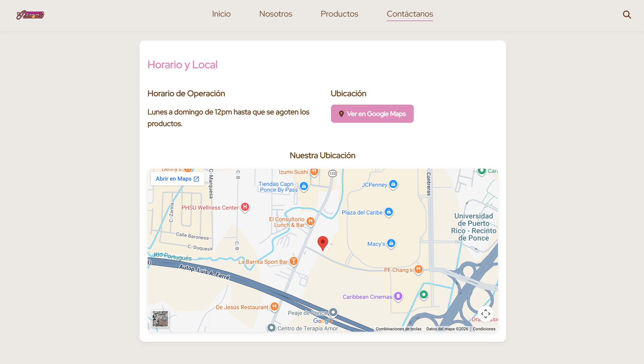Switch to satellite view thumbnail

click(160, 319)
